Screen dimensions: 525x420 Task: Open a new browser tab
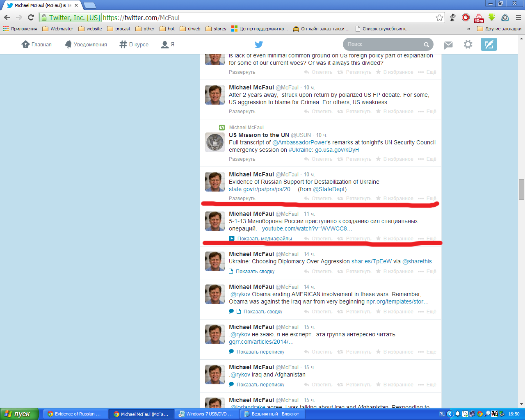89,5
